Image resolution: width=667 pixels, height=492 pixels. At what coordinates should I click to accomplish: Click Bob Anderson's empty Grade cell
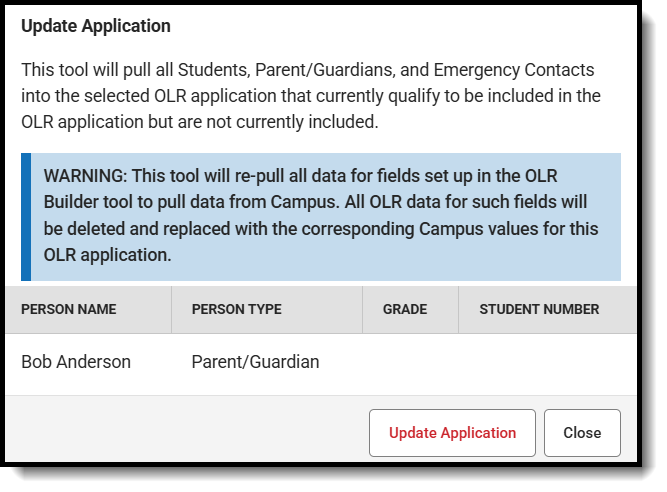(x=410, y=362)
